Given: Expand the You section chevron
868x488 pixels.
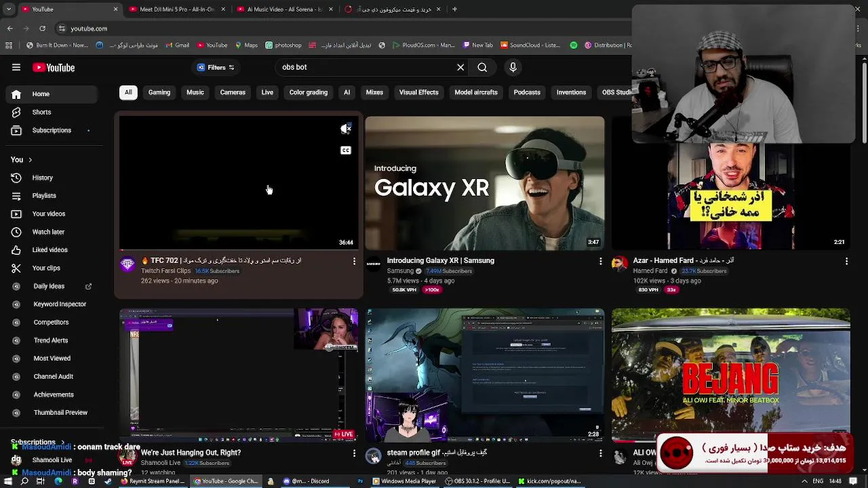Looking at the screenshot, I should 30,160.
